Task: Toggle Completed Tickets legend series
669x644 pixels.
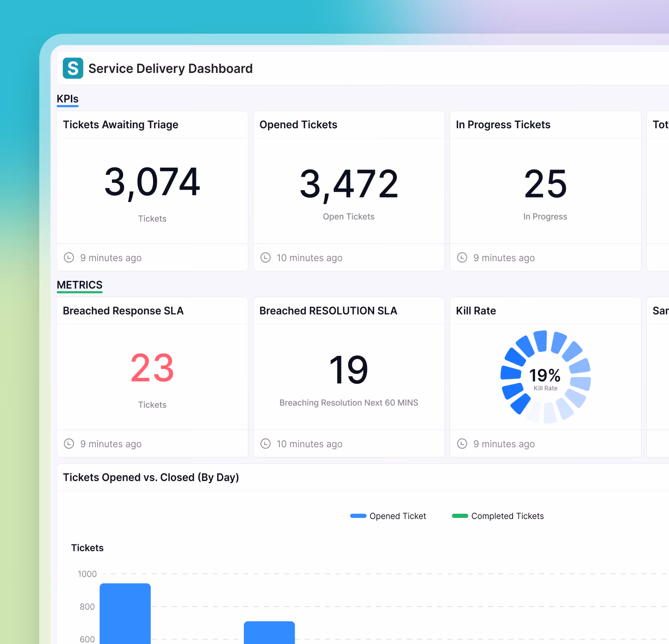Action: pyautogui.click(x=498, y=516)
